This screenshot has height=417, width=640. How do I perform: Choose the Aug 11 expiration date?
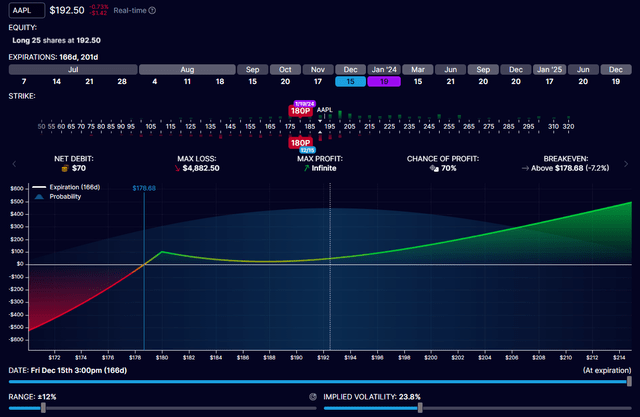pos(187,82)
